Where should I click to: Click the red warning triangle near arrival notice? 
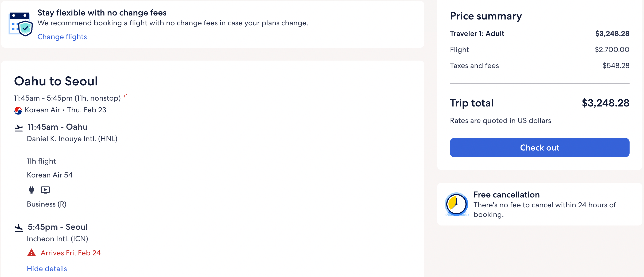pos(32,252)
